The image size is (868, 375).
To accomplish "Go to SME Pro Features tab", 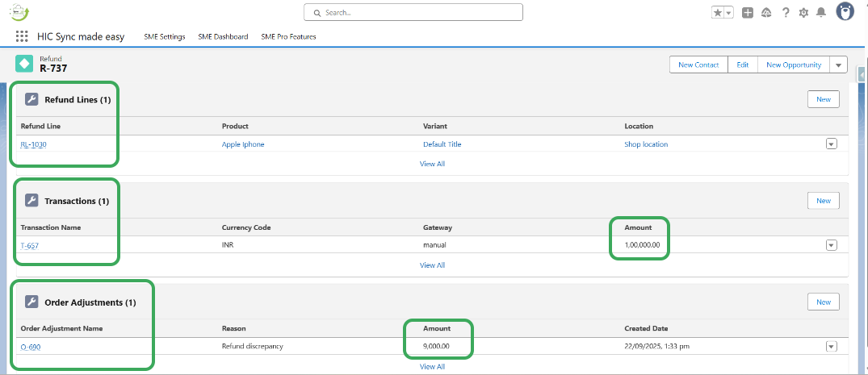I will pyautogui.click(x=288, y=37).
